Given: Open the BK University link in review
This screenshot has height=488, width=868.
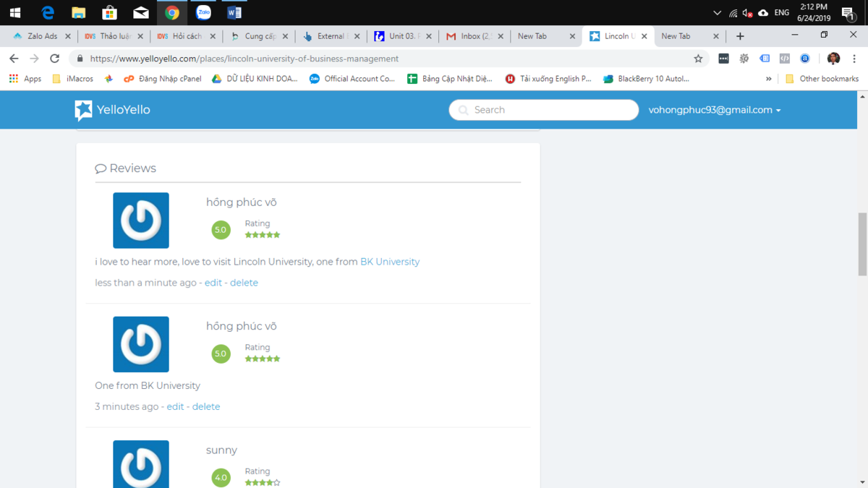Looking at the screenshot, I should click(x=390, y=262).
